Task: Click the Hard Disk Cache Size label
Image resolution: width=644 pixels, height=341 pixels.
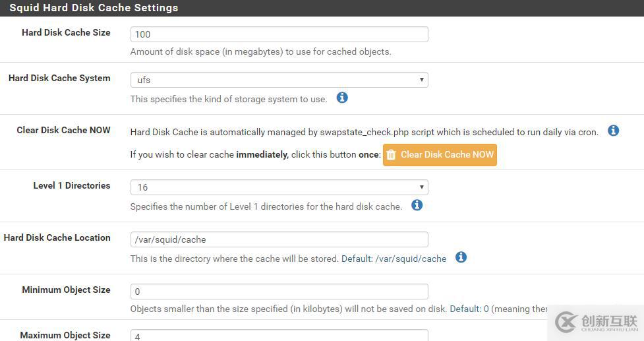Action: click(x=66, y=32)
